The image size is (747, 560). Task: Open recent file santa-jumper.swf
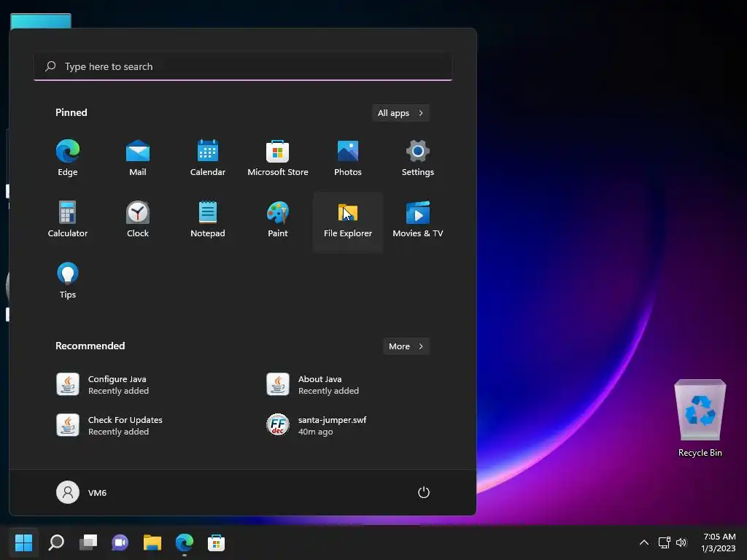pos(317,425)
